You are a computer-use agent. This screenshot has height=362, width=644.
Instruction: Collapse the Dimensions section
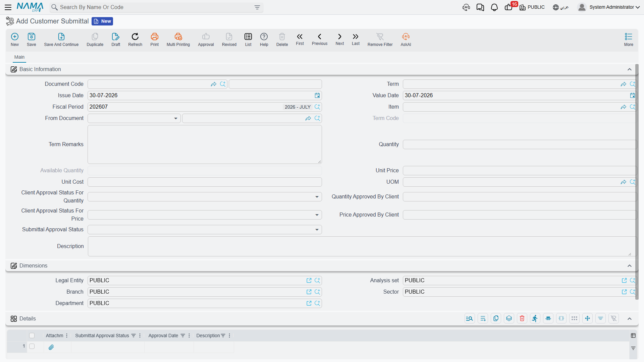click(x=630, y=266)
